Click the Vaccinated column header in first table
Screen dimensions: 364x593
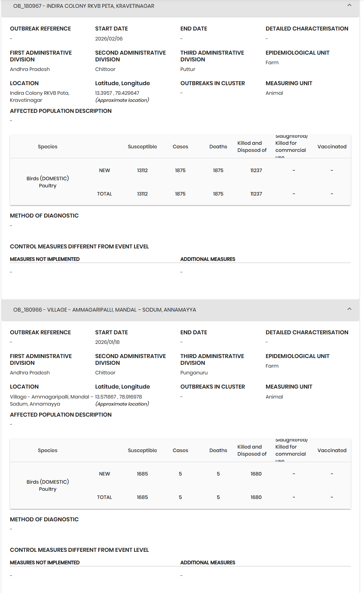pos(332,147)
